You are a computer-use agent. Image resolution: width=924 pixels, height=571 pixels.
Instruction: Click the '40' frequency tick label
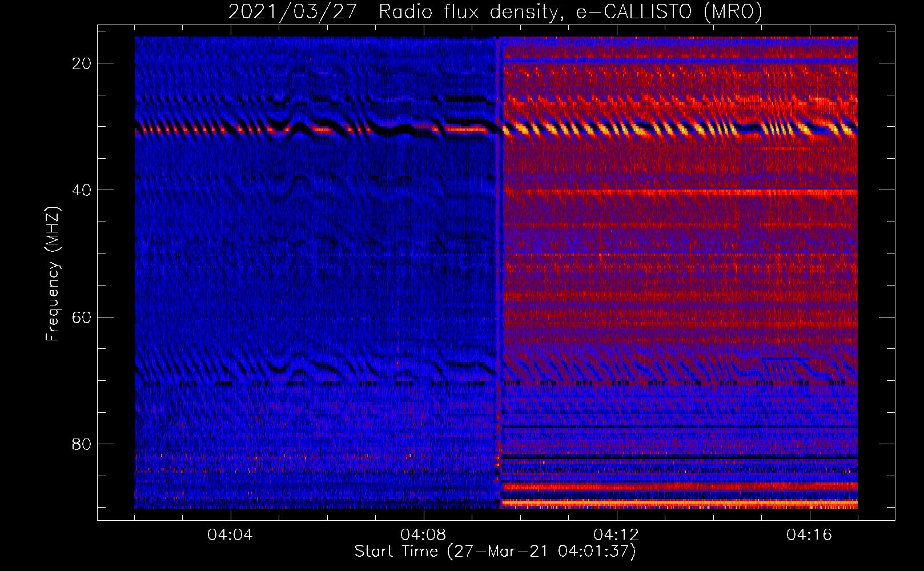pyautogui.click(x=82, y=190)
